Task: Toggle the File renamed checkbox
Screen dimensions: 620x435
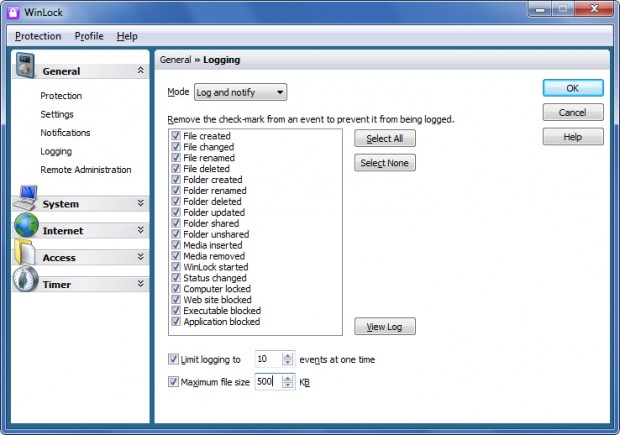Action: pos(176,157)
